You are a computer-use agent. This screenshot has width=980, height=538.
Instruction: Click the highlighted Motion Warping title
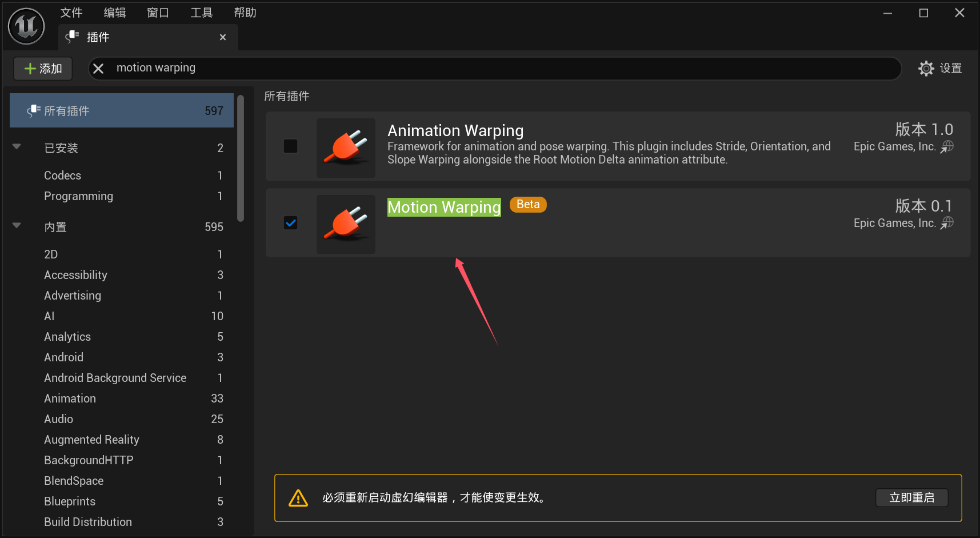coord(444,207)
